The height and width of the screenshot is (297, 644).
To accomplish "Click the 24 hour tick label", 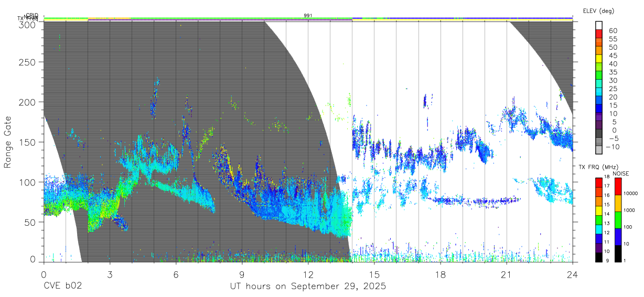I will click(573, 274).
